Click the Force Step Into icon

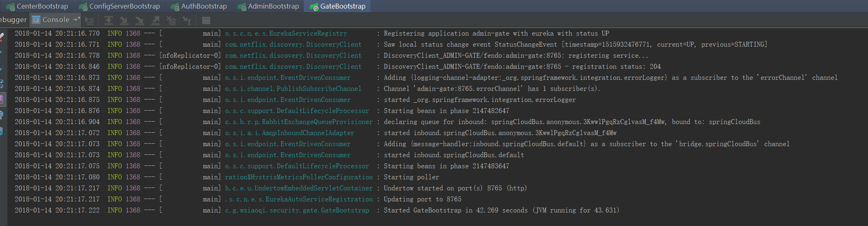click(x=139, y=20)
